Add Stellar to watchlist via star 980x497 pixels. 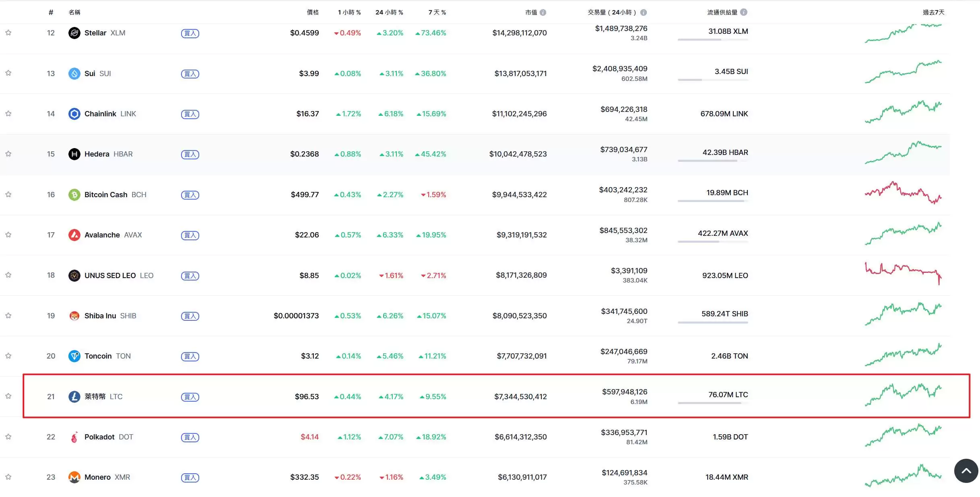(8, 33)
